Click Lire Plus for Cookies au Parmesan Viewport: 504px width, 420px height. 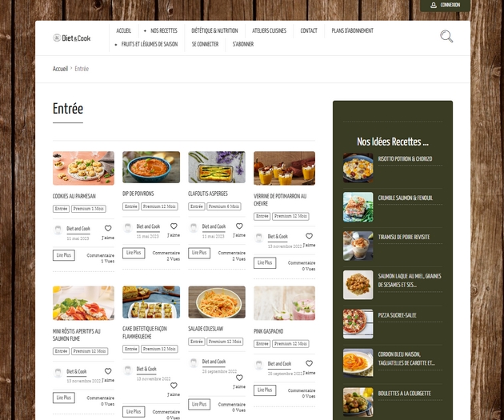[x=64, y=255]
